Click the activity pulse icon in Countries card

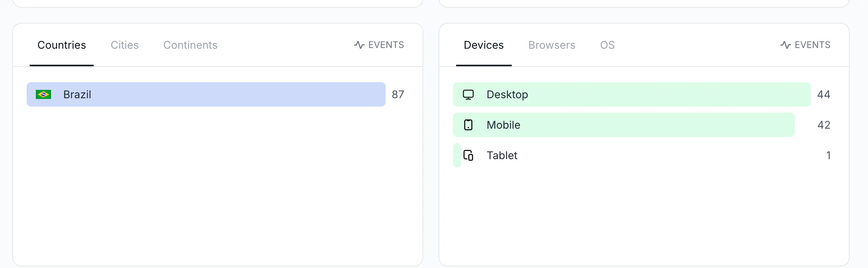tap(359, 45)
